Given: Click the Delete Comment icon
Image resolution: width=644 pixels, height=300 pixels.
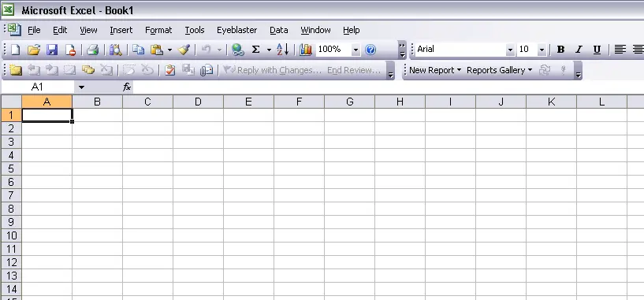Looking at the screenshot, I should coord(106,70).
